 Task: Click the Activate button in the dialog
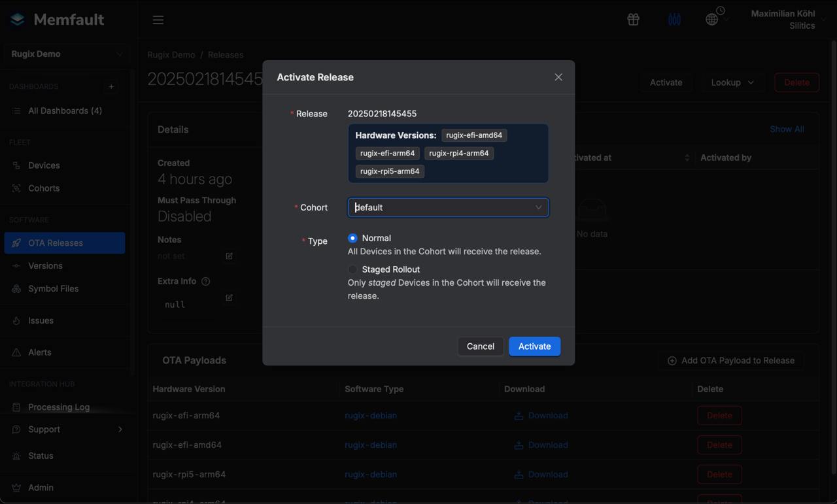click(x=534, y=346)
